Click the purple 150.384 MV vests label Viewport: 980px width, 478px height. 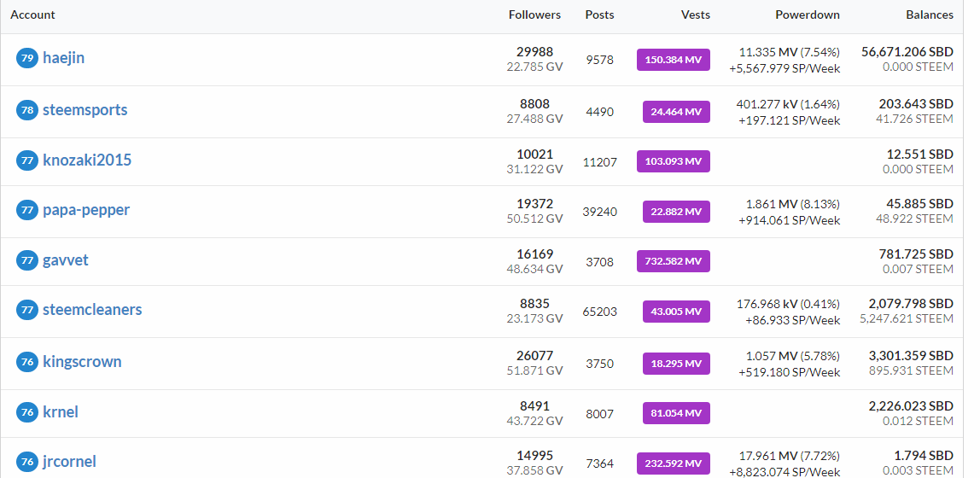674,60
